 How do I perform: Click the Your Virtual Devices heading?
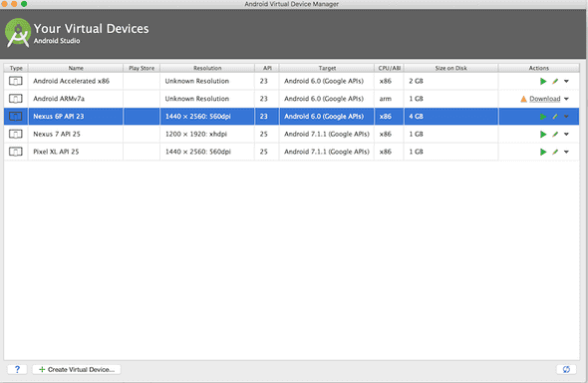point(91,29)
